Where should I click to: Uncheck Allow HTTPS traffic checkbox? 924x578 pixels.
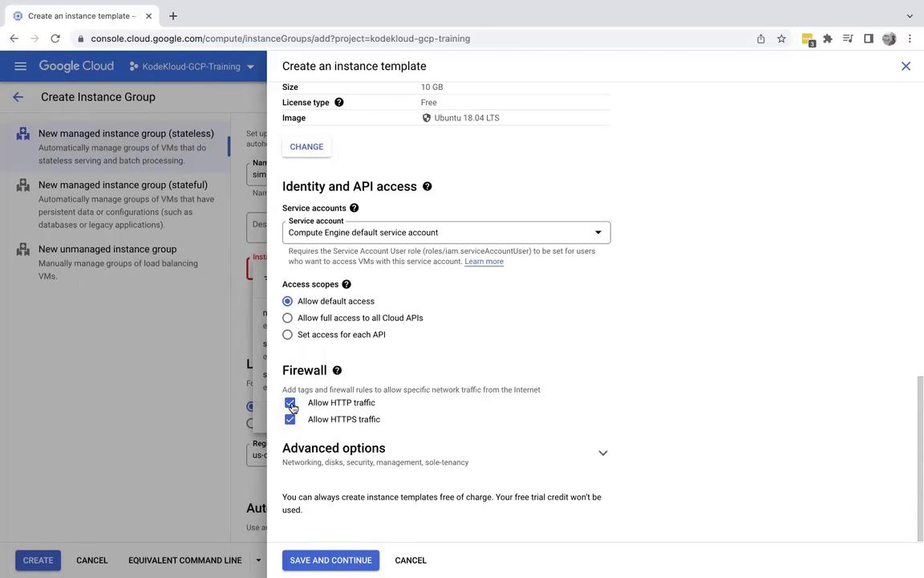(x=290, y=420)
